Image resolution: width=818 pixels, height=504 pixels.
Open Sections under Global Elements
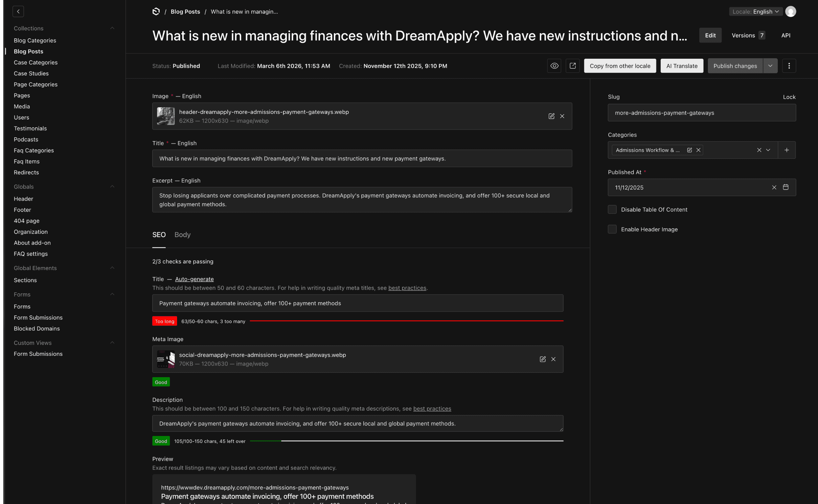coord(25,280)
